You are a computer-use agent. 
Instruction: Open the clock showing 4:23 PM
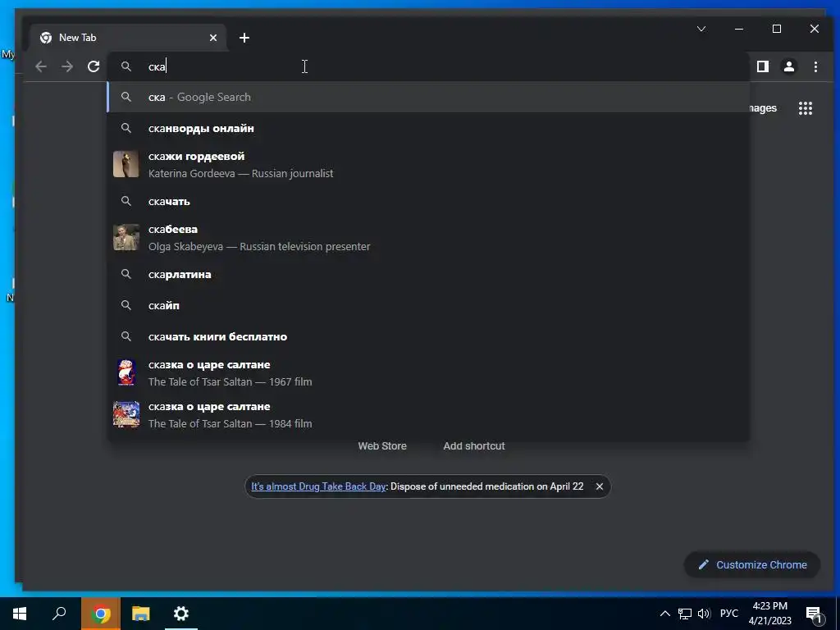(769, 614)
